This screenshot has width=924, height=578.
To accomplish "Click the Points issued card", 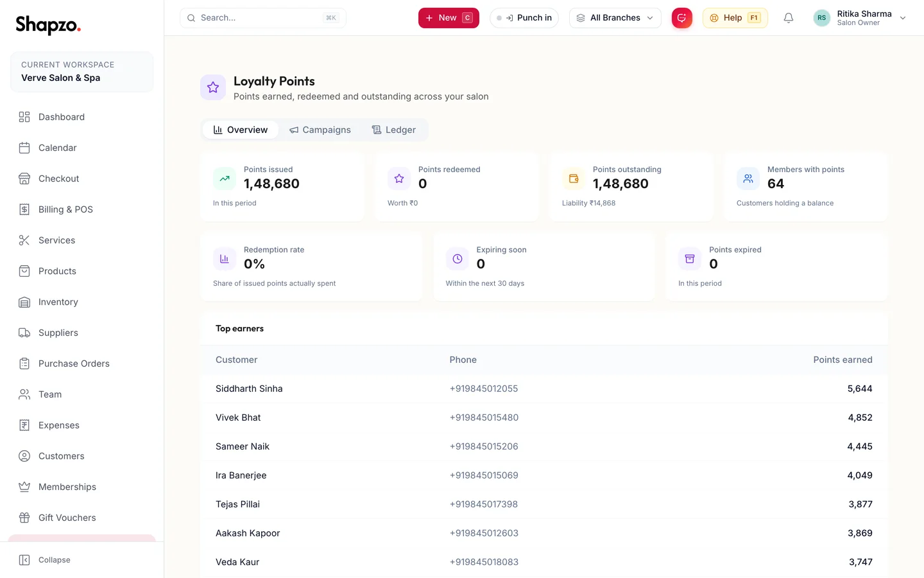I will tap(282, 187).
